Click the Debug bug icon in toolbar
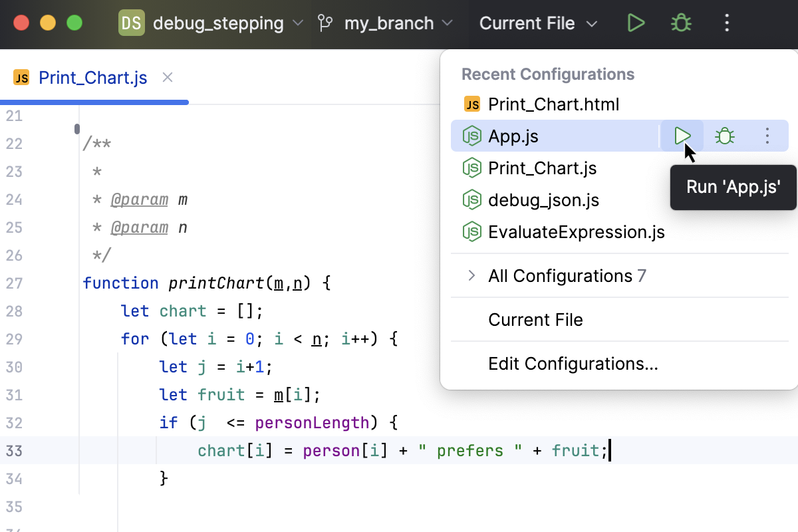The width and height of the screenshot is (798, 532). (680, 23)
